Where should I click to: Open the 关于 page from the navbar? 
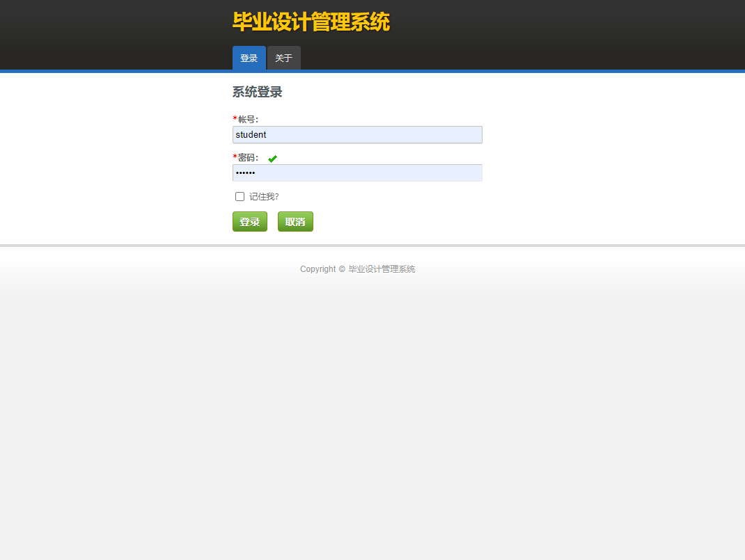coord(283,58)
